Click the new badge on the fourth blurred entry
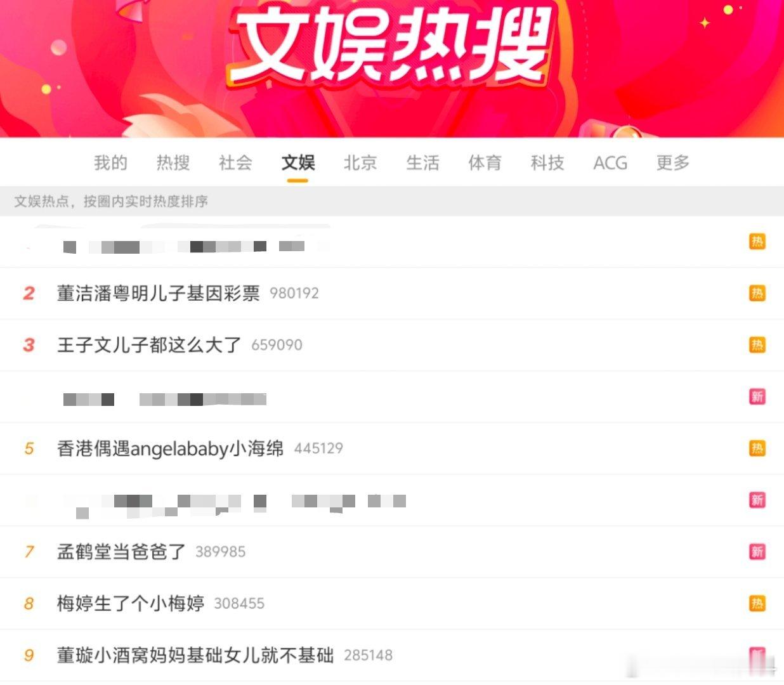This screenshot has width=784, height=685. coord(757,396)
